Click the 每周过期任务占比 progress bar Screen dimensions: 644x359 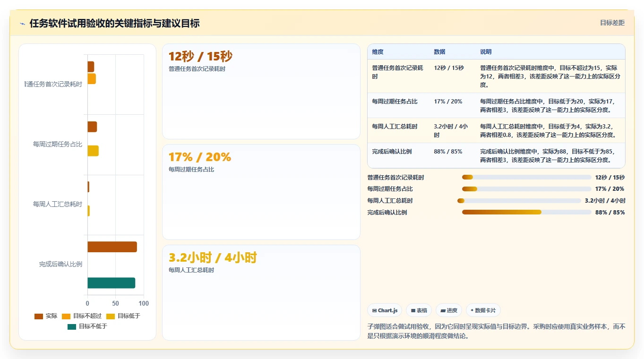(x=527, y=189)
